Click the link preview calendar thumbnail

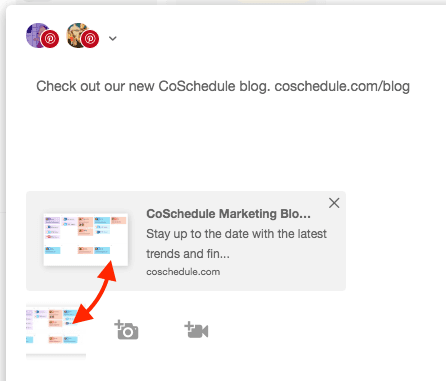coord(86,240)
